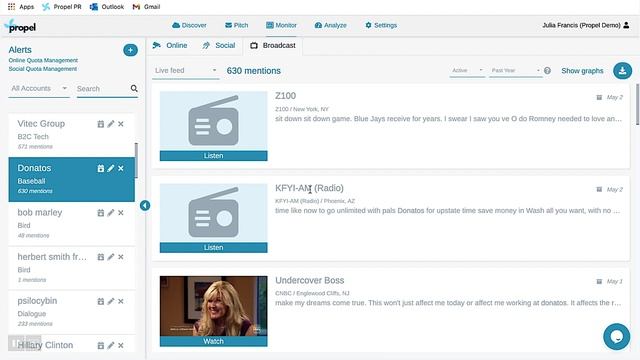Viewport: 640px width, 360px height.
Task: Click the search magnifier icon
Action: pos(134,88)
